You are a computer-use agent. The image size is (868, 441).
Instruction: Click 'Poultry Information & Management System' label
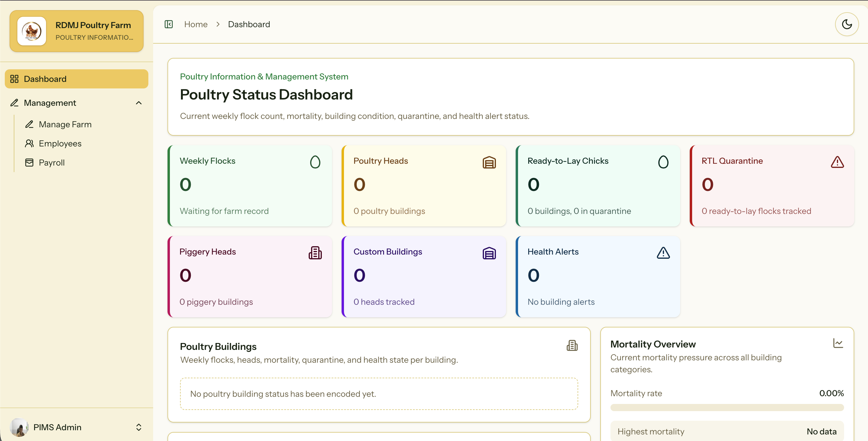(x=264, y=77)
